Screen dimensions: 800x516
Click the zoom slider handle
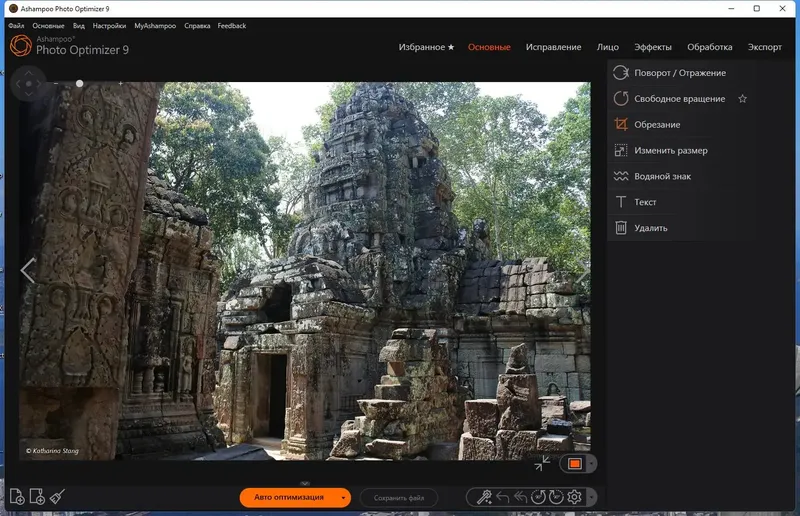tap(80, 84)
